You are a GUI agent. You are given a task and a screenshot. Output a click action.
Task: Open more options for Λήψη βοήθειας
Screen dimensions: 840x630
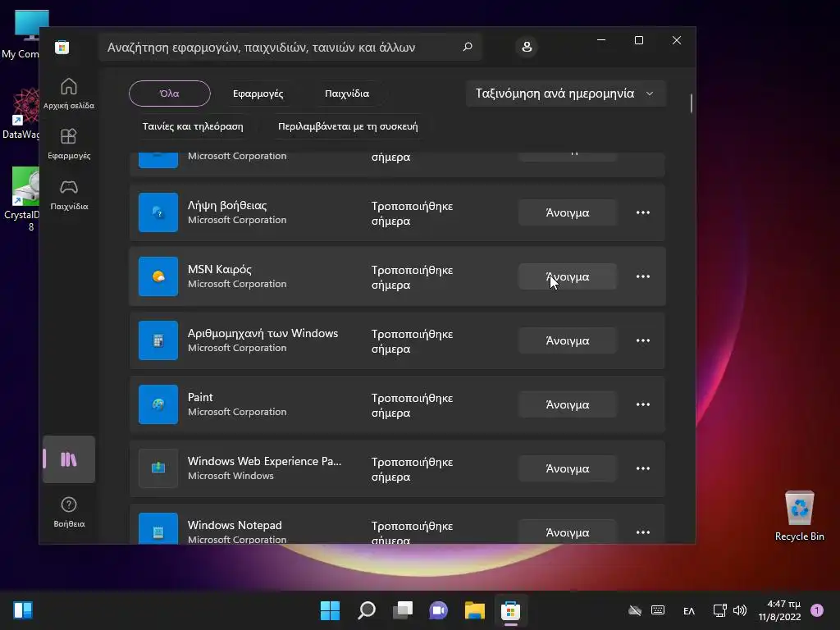[643, 212]
